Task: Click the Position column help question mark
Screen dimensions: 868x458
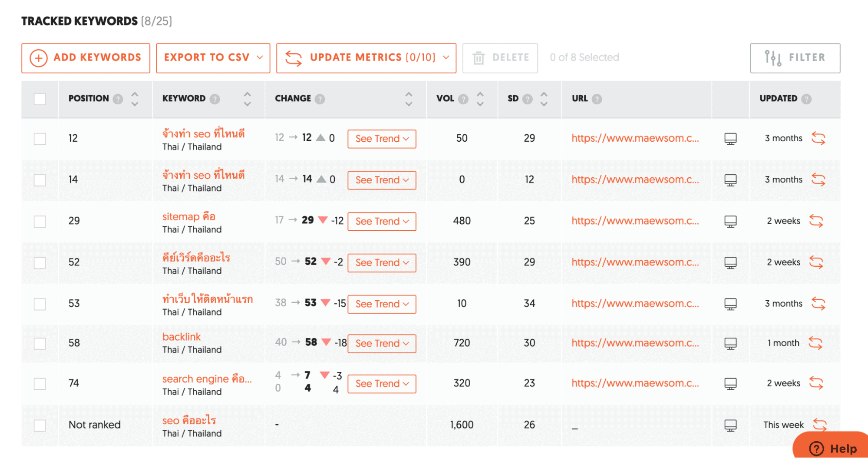Action: pyautogui.click(x=119, y=99)
